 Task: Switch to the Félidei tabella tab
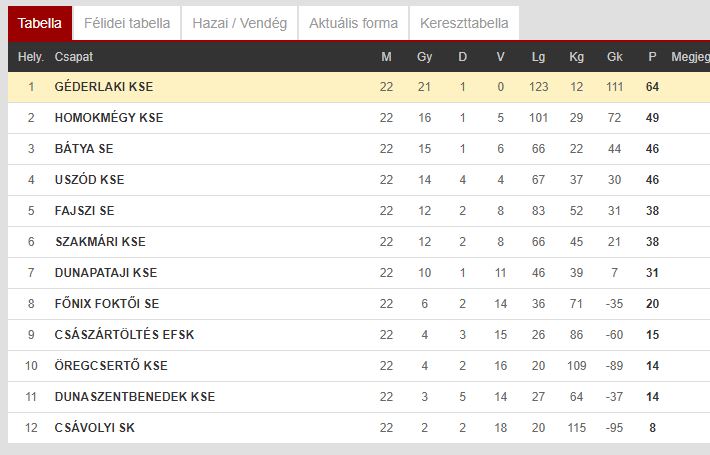click(x=127, y=23)
